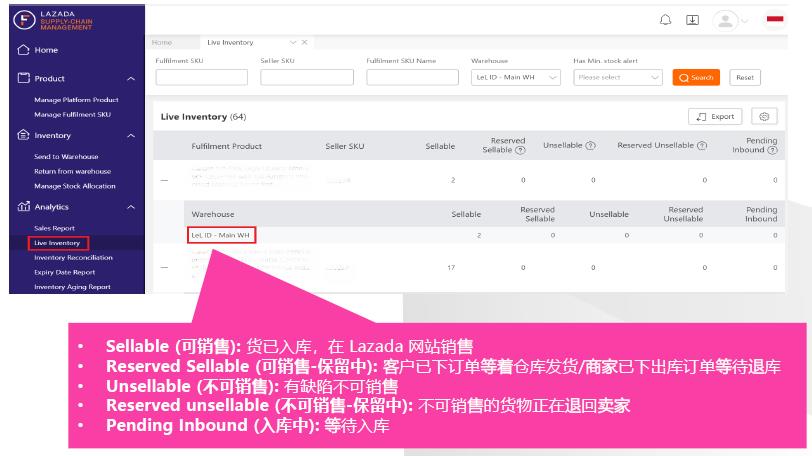Click the Seller SKU column header
Viewport: 812px width, 456px height.
click(344, 146)
